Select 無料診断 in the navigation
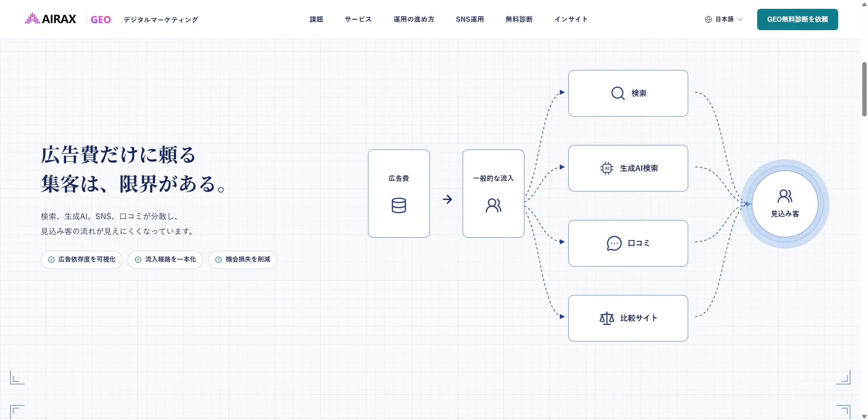 519,19
